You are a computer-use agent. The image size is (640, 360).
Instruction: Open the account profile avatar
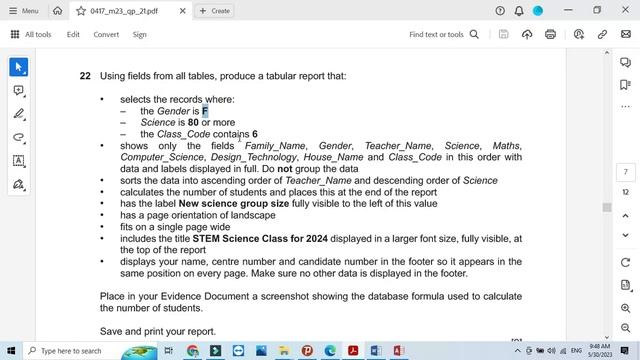click(x=538, y=11)
